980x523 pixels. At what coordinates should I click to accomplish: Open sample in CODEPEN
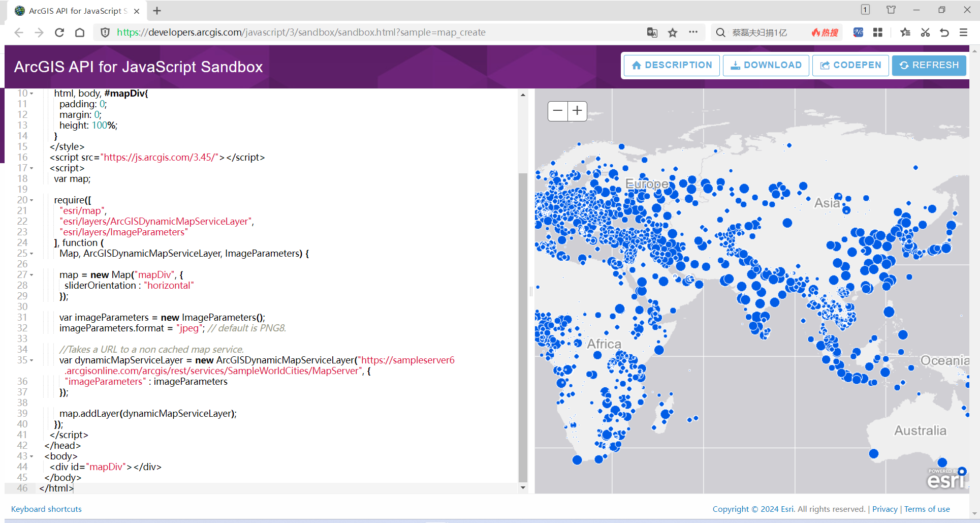[x=850, y=66]
